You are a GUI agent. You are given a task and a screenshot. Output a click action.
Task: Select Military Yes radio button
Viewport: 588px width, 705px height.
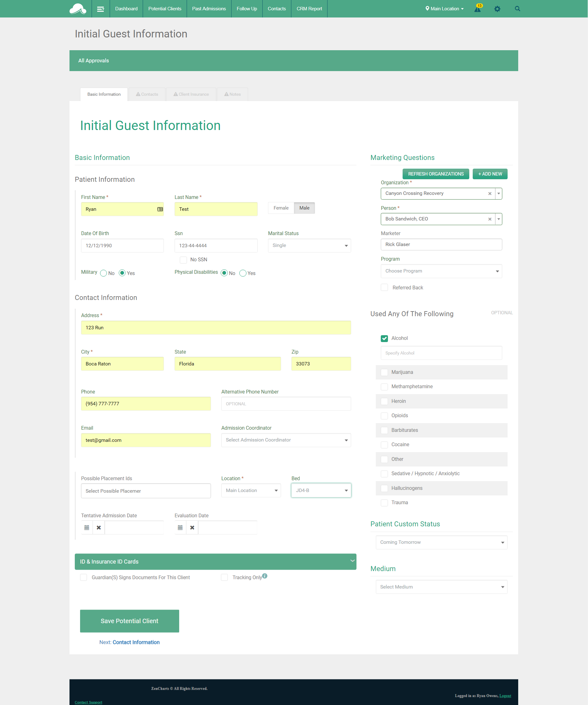pyautogui.click(x=122, y=273)
